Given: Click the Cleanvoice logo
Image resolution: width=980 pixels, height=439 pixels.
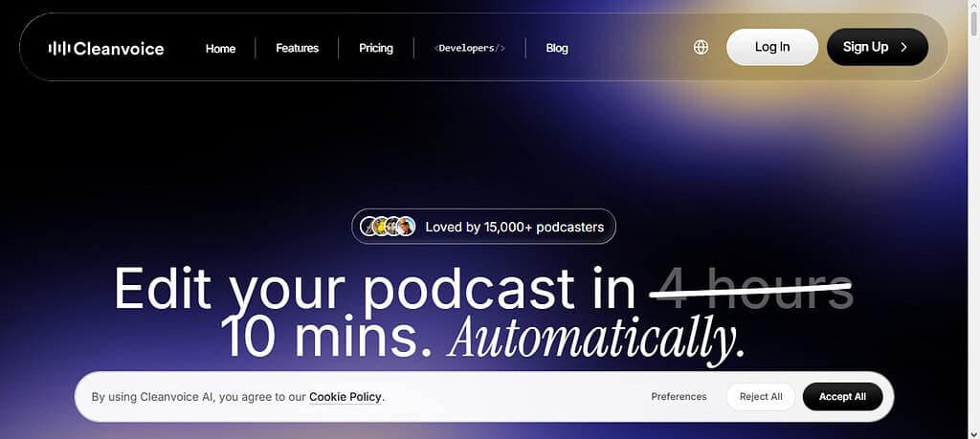Looking at the screenshot, I should coord(106,48).
